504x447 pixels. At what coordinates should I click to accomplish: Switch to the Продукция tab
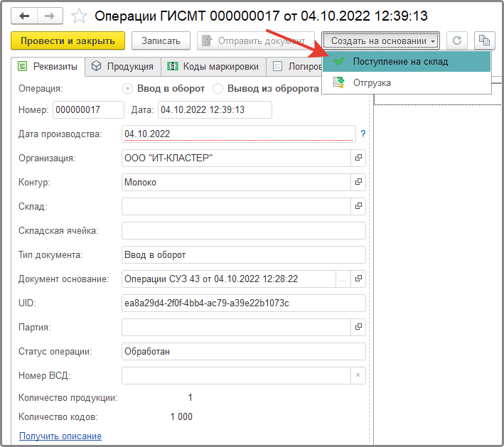pyautogui.click(x=123, y=67)
